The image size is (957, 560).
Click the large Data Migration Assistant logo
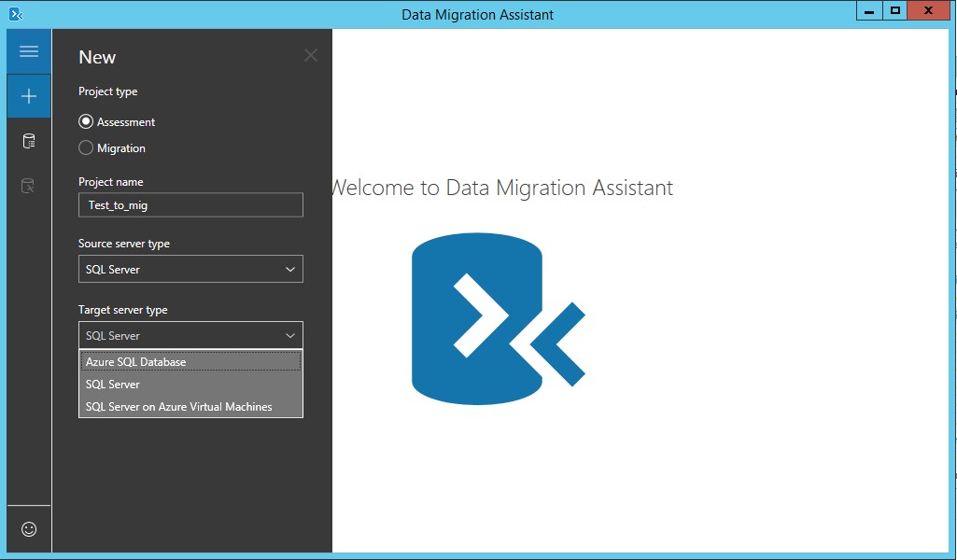coord(499,318)
